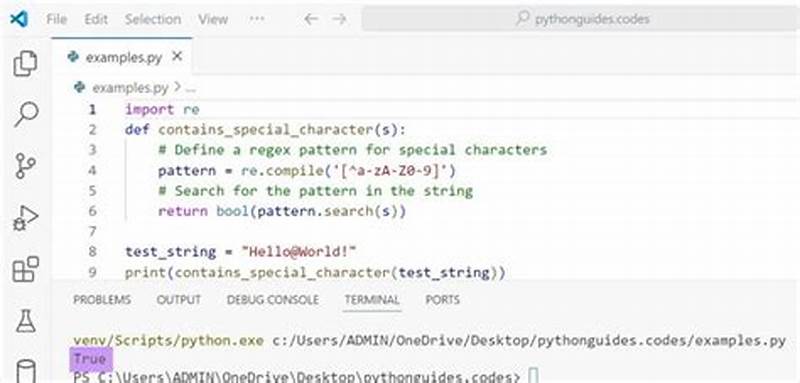Open the Source Control view

26,166
